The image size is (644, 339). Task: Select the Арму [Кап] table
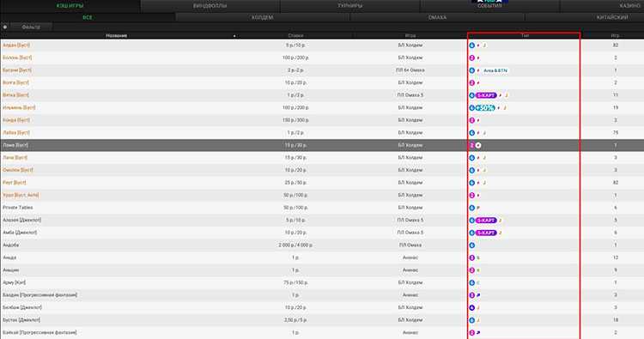[14, 282]
